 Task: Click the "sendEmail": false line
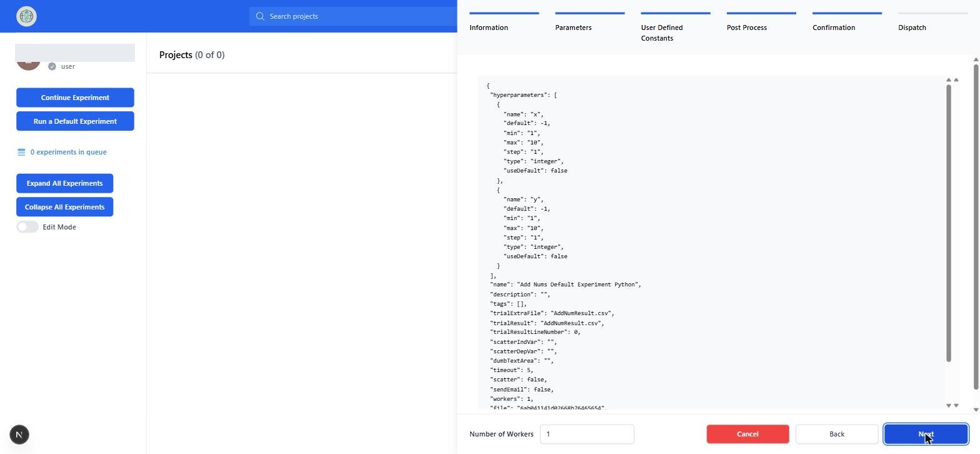pyautogui.click(x=522, y=390)
